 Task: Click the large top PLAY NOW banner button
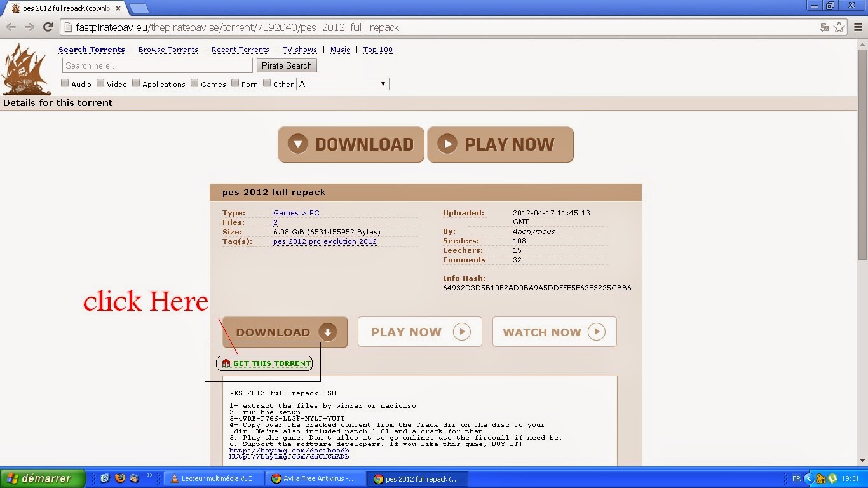pyautogui.click(x=501, y=144)
